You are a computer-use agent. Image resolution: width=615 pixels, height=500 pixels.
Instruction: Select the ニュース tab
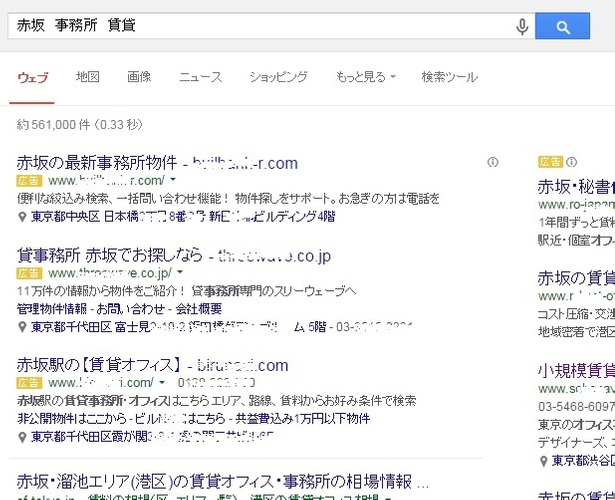pyautogui.click(x=200, y=77)
